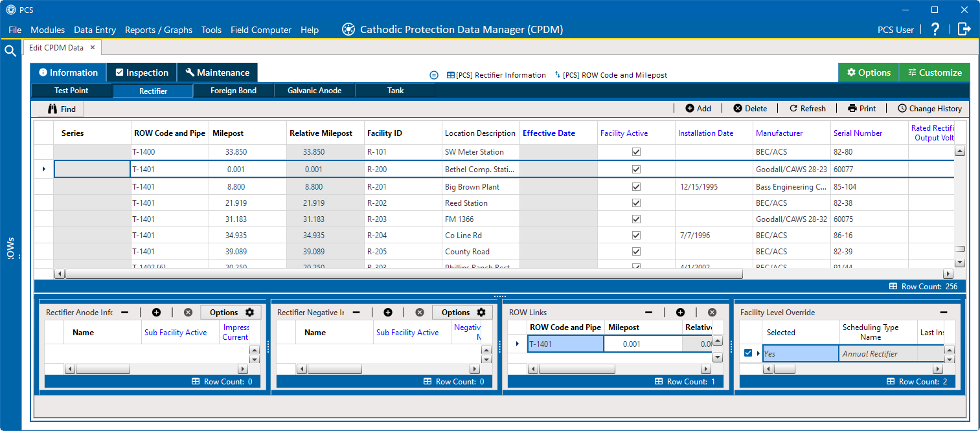Switch to the Test Point sub-tab
The width and height of the screenshot is (980, 431).
71,91
